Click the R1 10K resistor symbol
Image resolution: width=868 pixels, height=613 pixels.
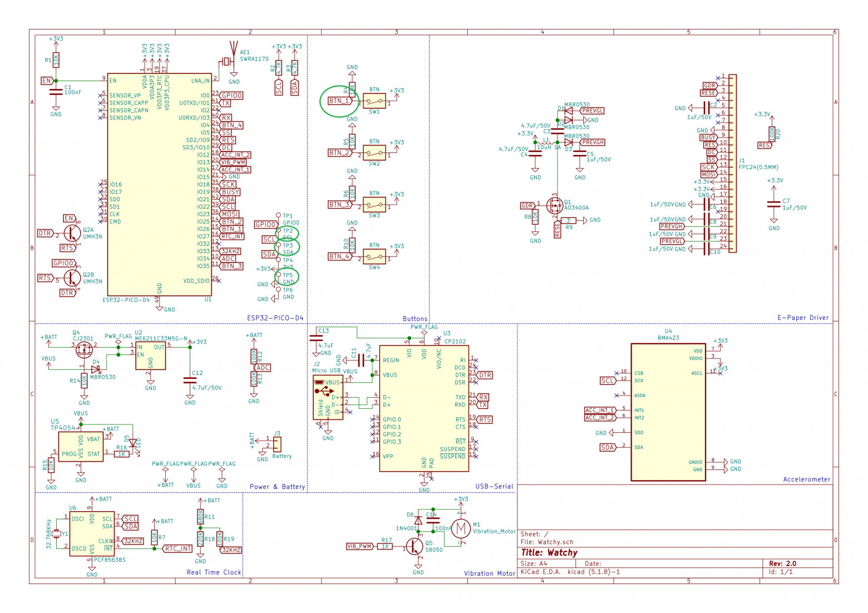click(56, 60)
